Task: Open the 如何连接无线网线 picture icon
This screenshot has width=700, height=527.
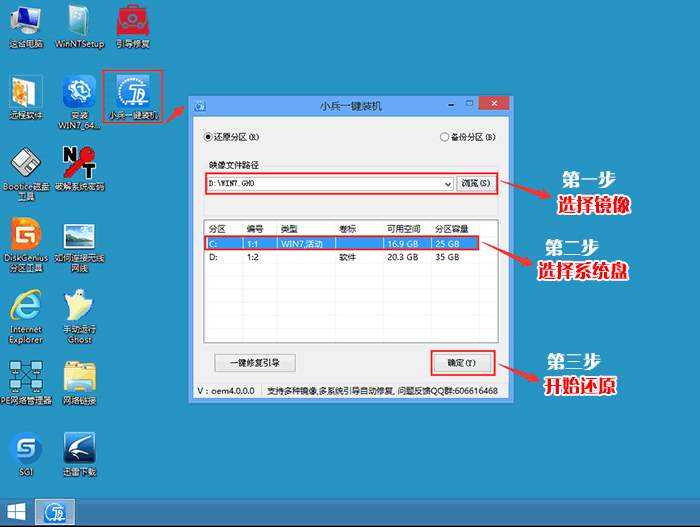Action: [79, 248]
